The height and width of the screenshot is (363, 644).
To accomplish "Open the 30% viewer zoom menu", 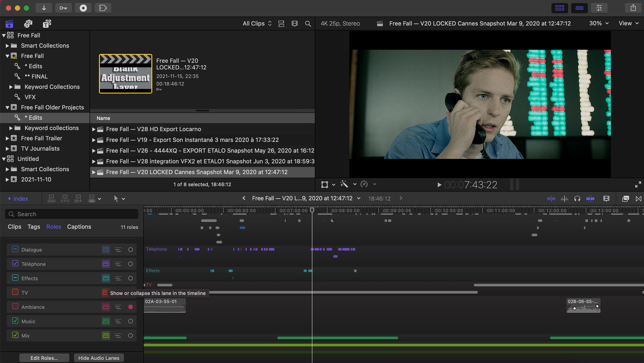I will (x=599, y=23).
